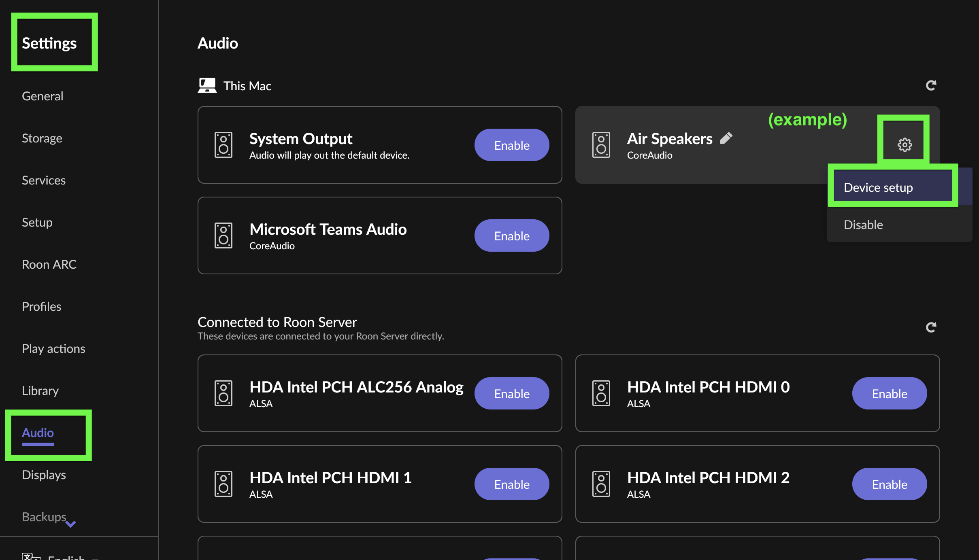Open the Roon ARC settings tab
The height and width of the screenshot is (560, 979).
(49, 265)
